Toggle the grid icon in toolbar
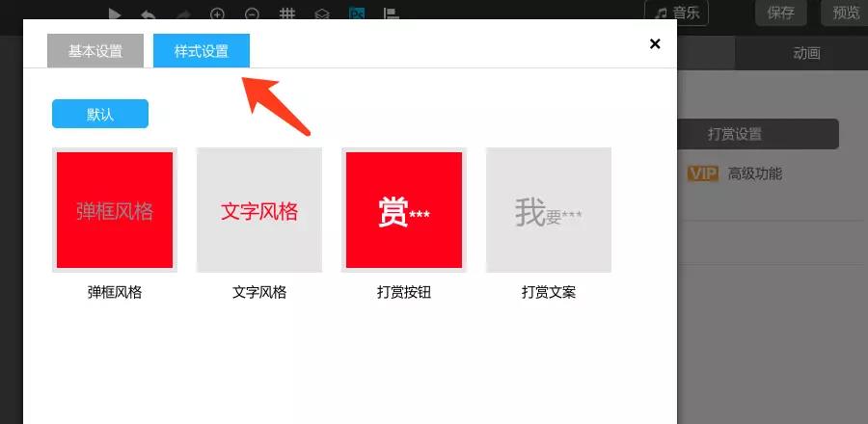The height and width of the screenshot is (424, 868). (286, 13)
